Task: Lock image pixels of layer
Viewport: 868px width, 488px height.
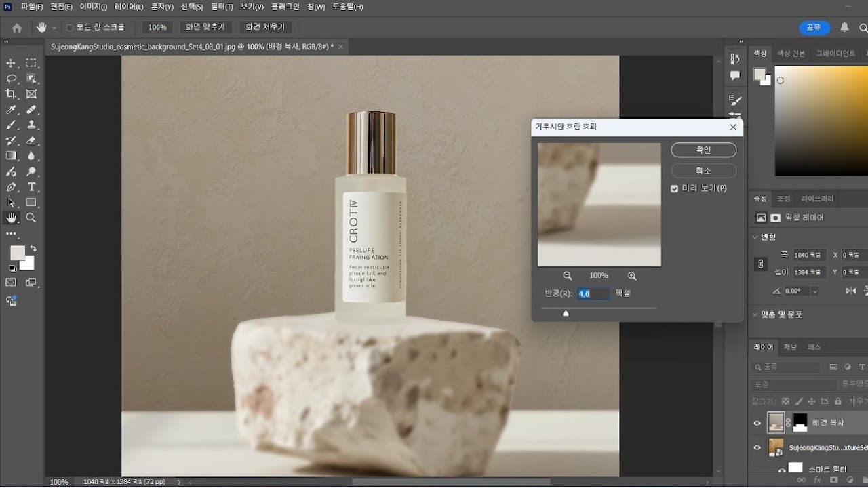Action: pos(799,401)
